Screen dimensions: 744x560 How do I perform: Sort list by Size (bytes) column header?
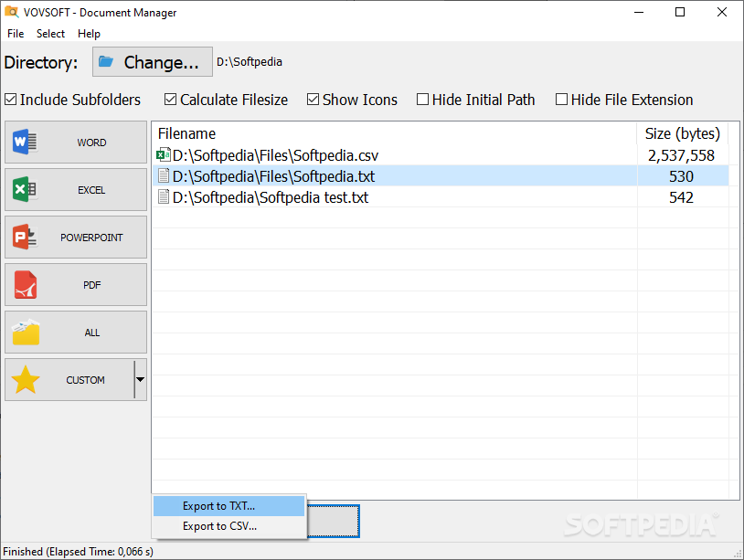click(x=683, y=133)
